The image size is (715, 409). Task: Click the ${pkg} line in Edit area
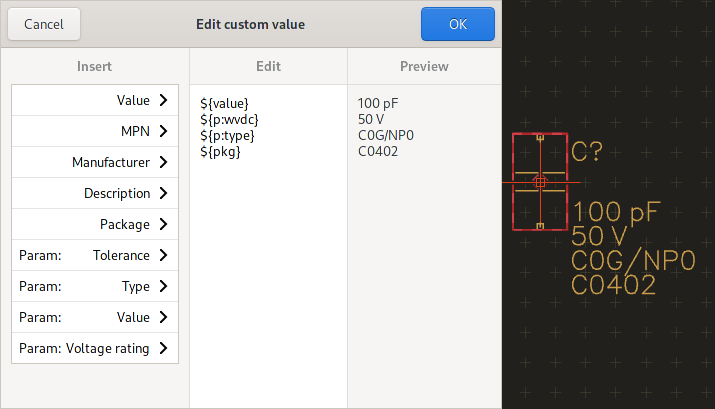click(220, 151)
